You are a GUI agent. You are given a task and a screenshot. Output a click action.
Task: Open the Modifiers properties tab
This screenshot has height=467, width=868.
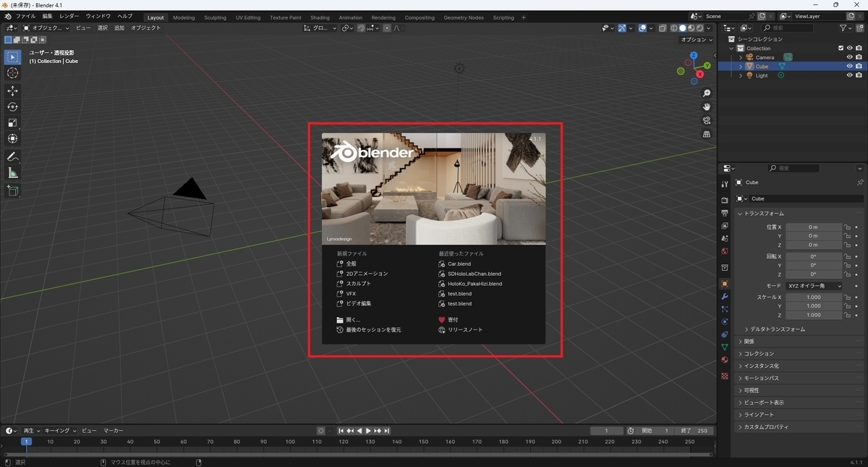725,296
